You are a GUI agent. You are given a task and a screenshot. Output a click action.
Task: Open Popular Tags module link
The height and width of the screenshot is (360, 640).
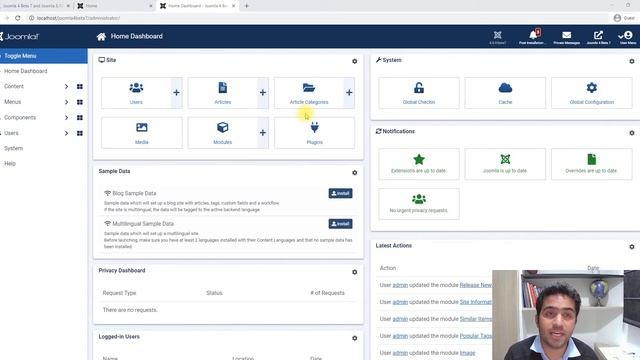point(476,336)
